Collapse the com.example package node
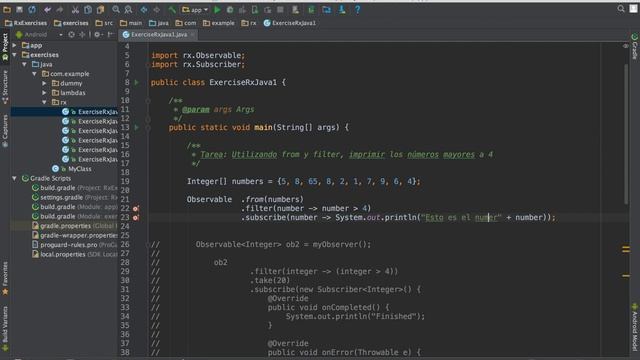Image resolution: width=640 pixels, height=360 pixels. (x=34, y=74)
